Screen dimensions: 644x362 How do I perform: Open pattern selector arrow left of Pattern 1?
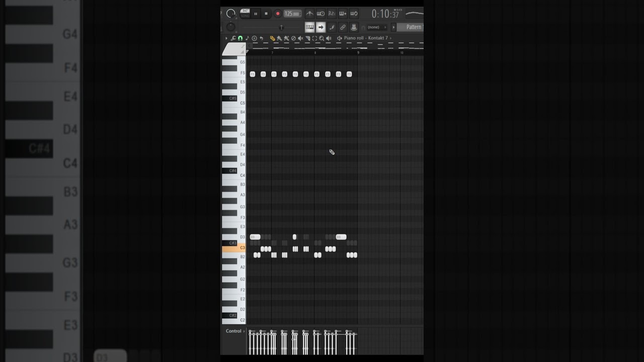[393, 27]
